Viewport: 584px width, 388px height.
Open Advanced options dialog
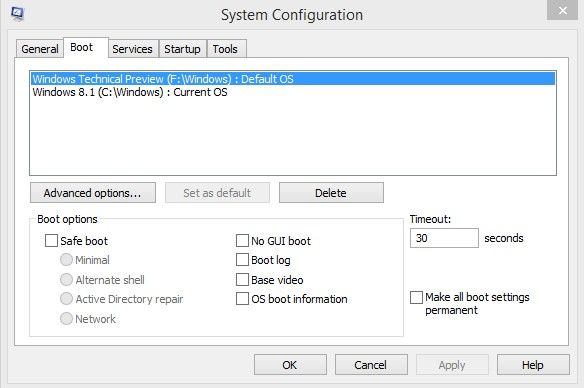93,193
